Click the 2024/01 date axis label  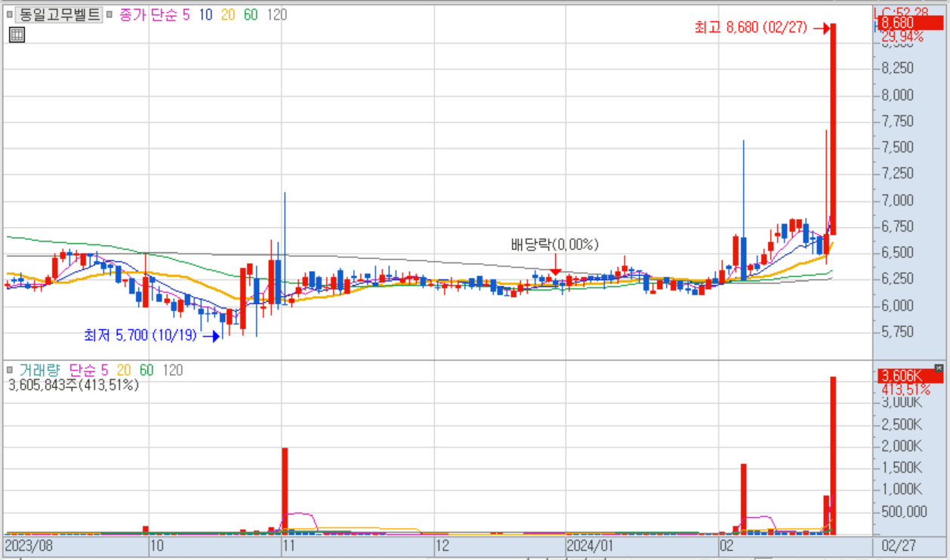pos(588,545)
